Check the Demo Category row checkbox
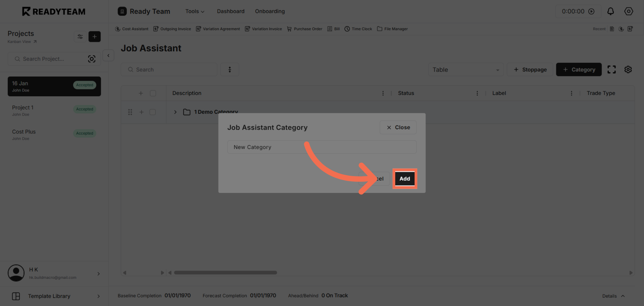644x306 pixels. pyautogui.click(x=153, y=112)
